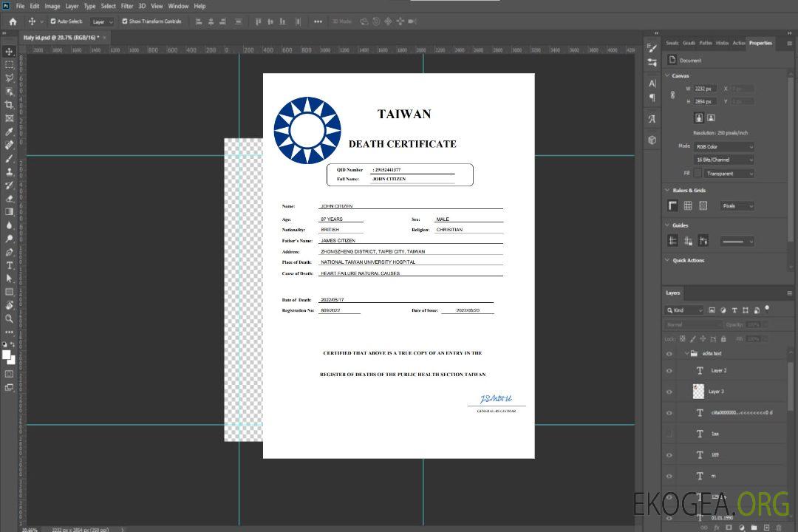This screenshot has height=532, width=798.
Task: Open the Auto-Select Layer dropdown
Action: (102, 22)
